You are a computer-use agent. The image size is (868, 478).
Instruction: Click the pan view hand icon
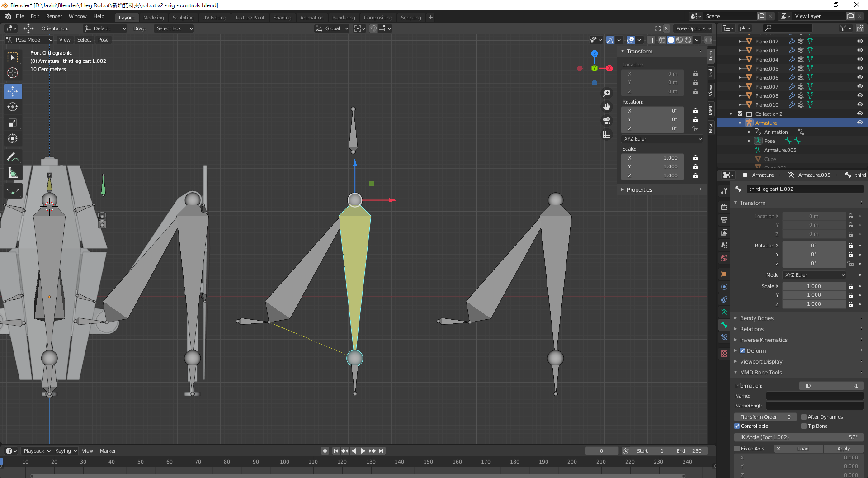[607, 107]
